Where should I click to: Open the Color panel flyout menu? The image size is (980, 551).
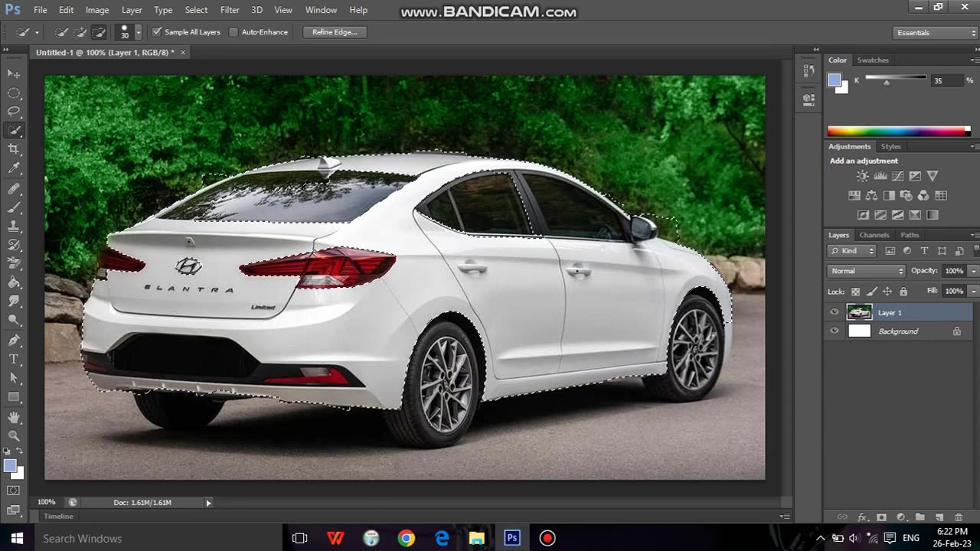pyautogui.click(x=973, y=60)
